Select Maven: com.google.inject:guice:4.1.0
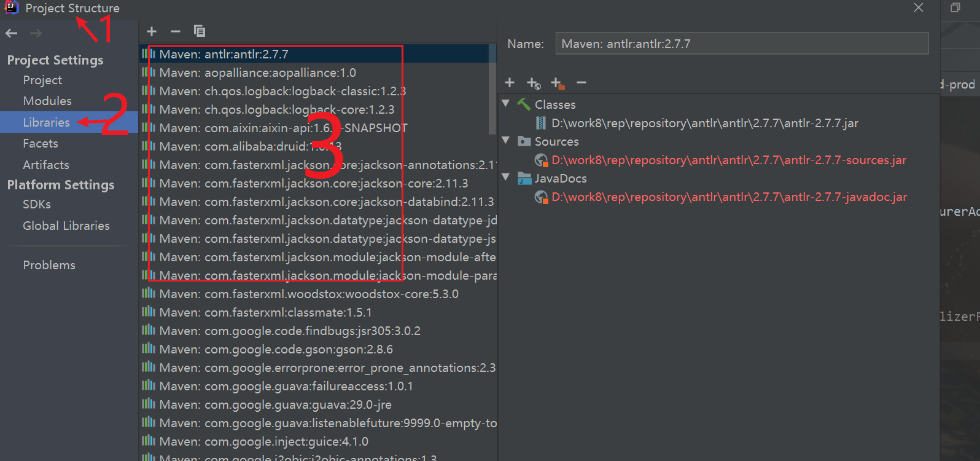This screenshot has height=461, width=980. pos(318,441)
